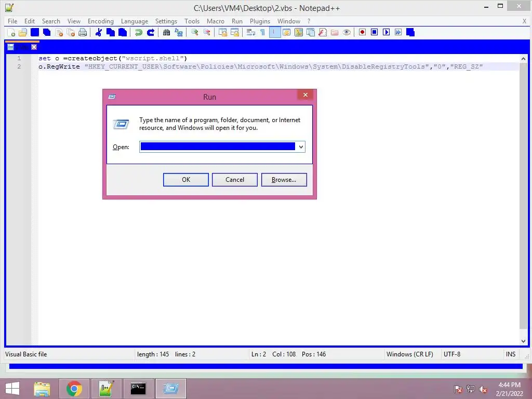Run macro multiple times with the fast-forward icon
This screenshot has width=532, height=399.
pos(398,32)
